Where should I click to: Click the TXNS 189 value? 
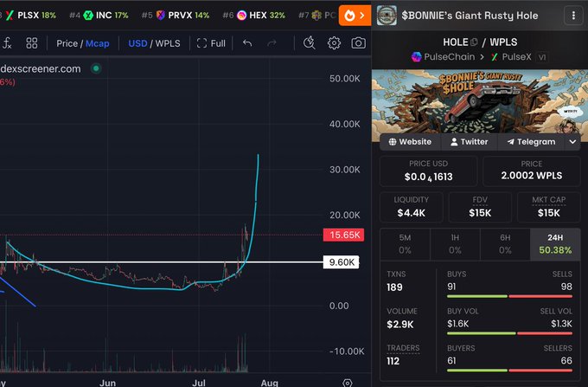tap(394, 287)
